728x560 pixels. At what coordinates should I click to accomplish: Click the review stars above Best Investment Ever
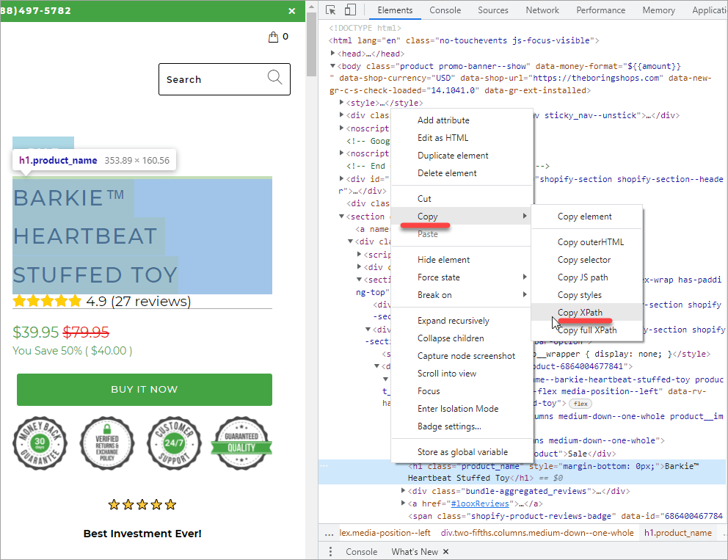142,504
